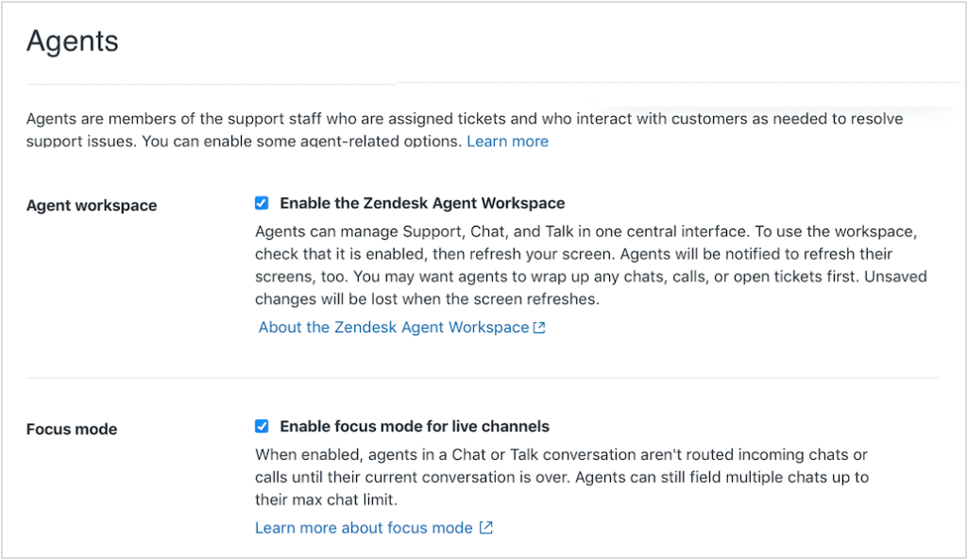Click the external-link icon after Learn more about focus mode

(x=486, y=528)
